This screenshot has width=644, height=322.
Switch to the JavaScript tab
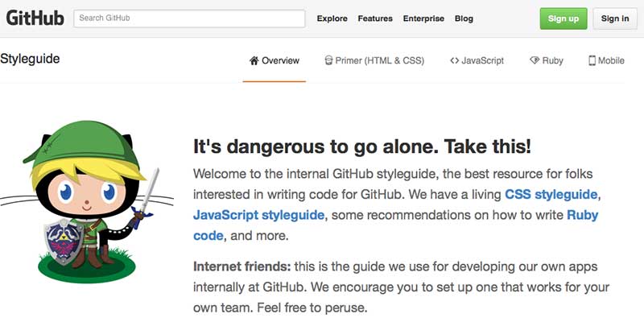click(x=477, y=61)
